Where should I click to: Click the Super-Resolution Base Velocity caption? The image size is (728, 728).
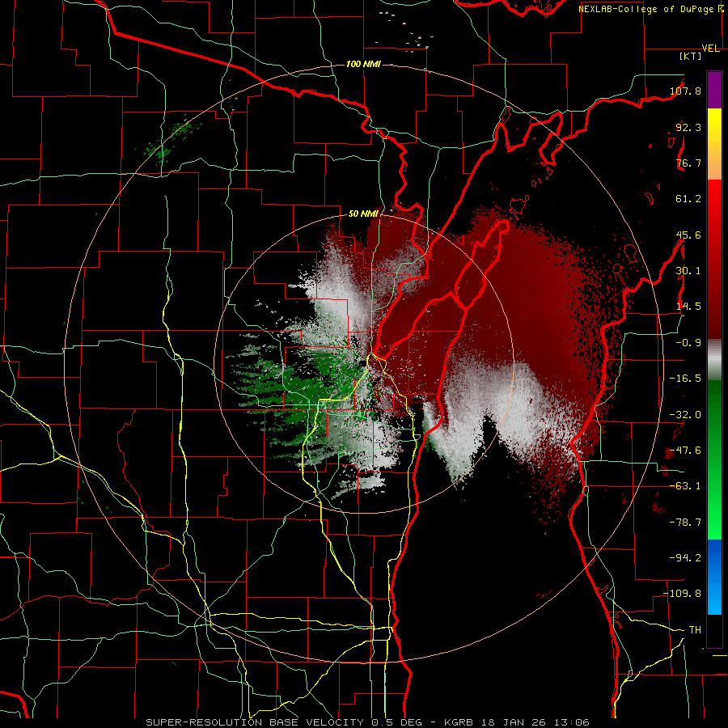(x=367, y=722)
